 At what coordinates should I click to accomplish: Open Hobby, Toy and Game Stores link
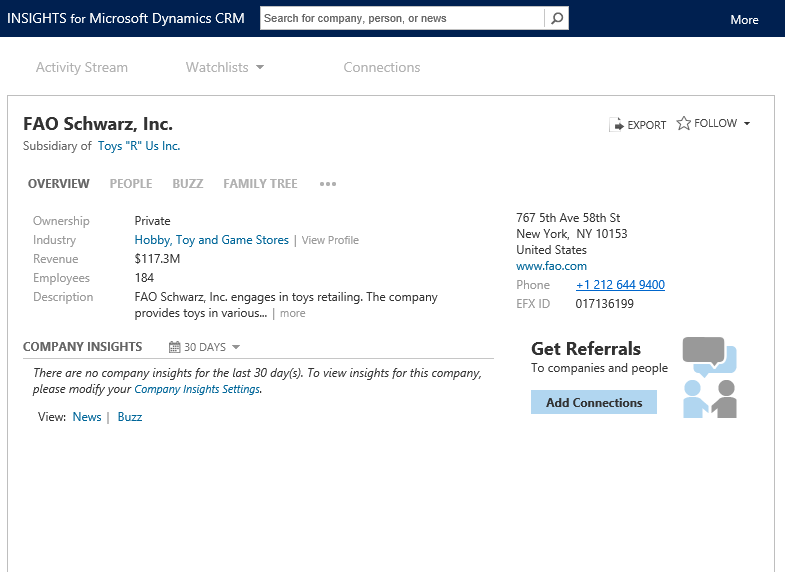point(211,240)
